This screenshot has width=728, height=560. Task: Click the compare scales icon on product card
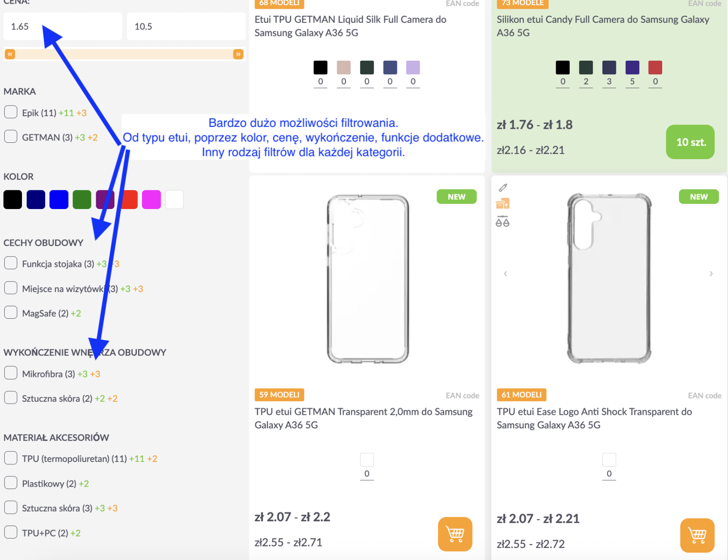[x=502, y=221]
